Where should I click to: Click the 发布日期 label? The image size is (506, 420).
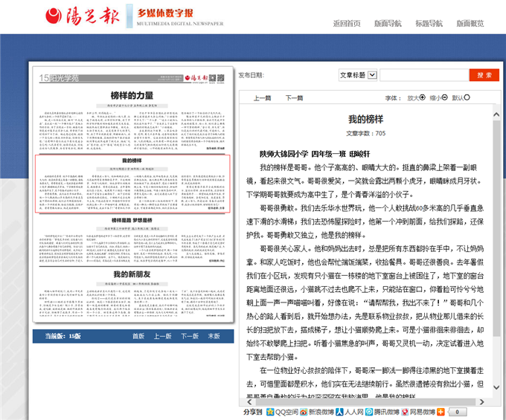(251, 75)
